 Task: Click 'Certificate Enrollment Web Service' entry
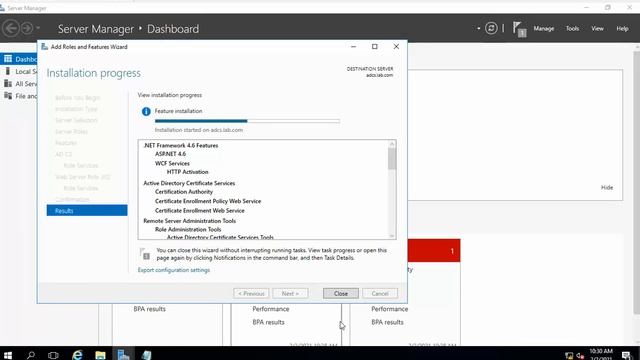pyautogui.click(x=200, y=211)
